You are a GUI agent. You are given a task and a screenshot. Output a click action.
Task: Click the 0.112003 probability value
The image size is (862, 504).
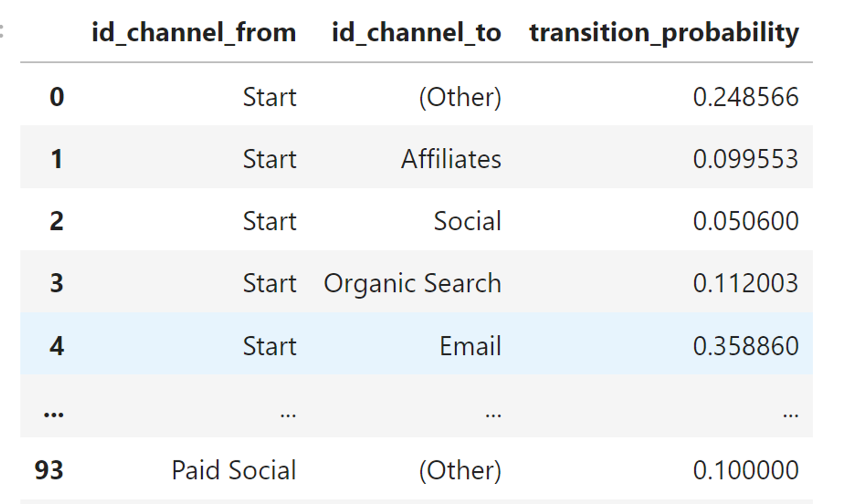(746, 283)
